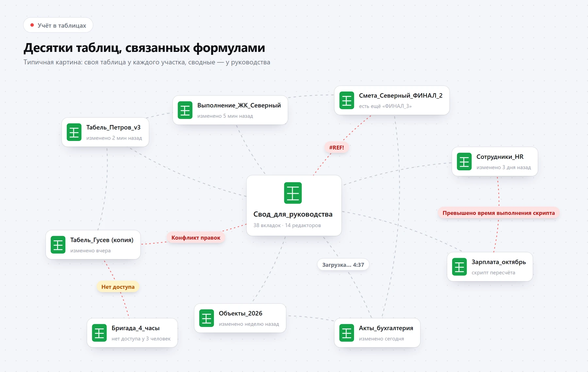Click the file name Бригада_4_часы
588x372 pixels.
click(x=136, y=328)
